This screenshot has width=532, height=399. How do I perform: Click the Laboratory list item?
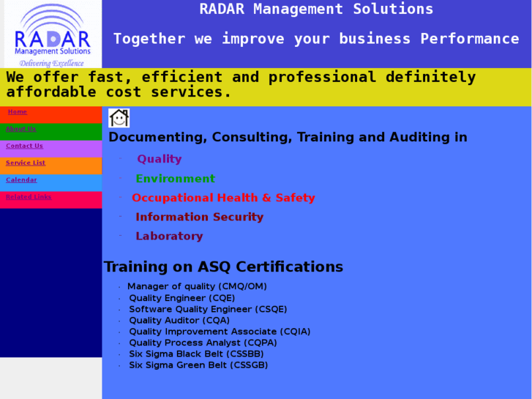pos(169,236)
